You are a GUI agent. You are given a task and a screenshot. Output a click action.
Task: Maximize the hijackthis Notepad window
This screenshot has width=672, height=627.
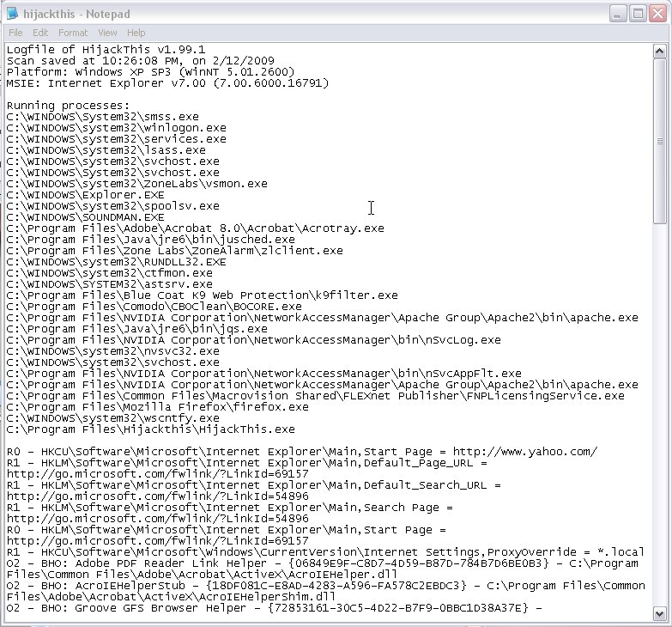(638, 14)
